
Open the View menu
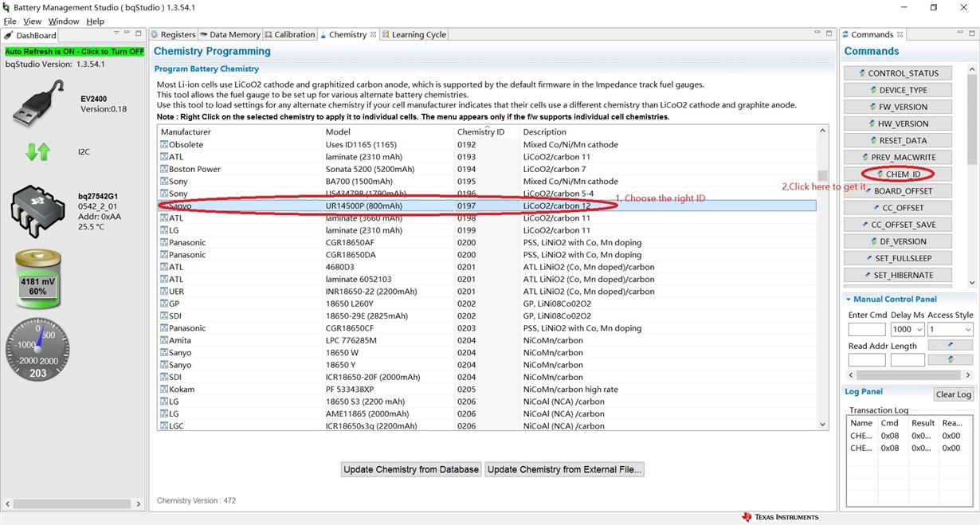[x=33, y=22]
